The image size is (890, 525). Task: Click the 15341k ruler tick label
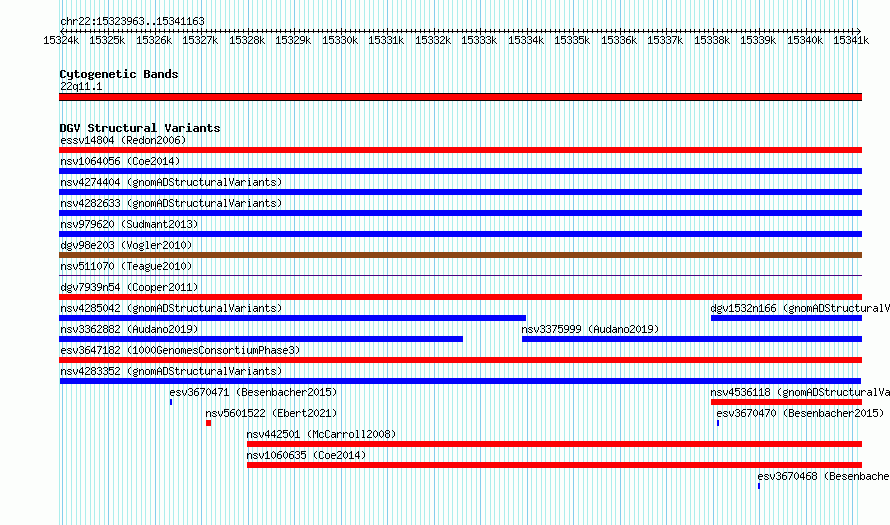pyautogui.click(x=851, y=40)
